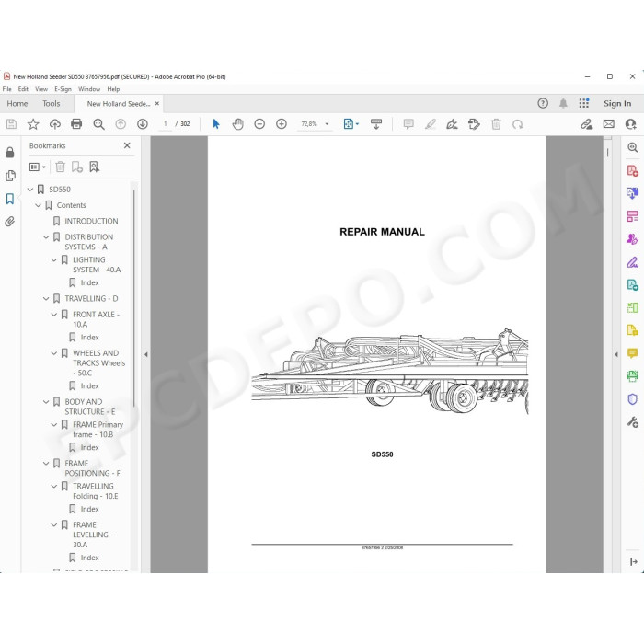This screenshot has height=644, width=644.
Task: Switch to the Home tab
Action: [x=17, y=103]
